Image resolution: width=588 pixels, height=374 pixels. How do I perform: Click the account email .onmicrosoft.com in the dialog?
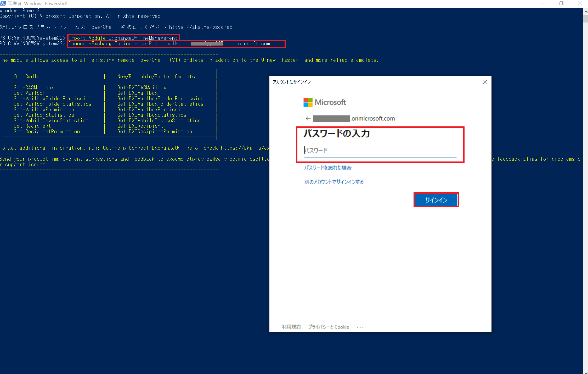point(354,119)
